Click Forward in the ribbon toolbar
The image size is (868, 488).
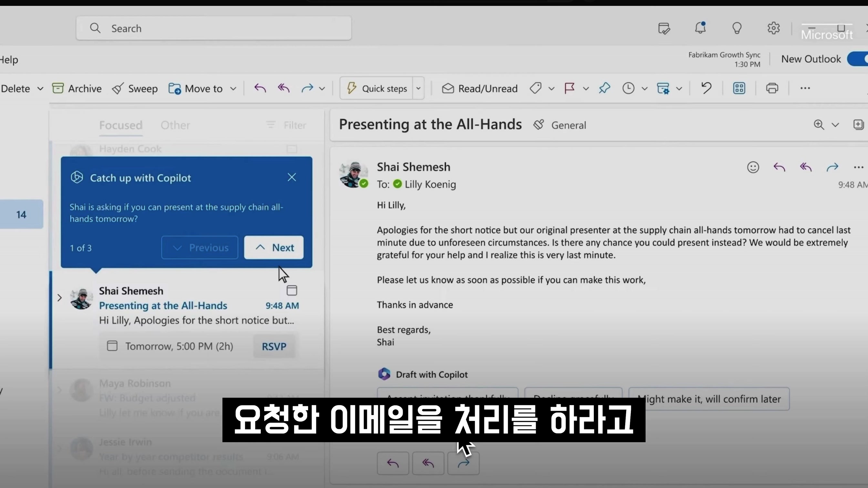[x=307, y=88]
